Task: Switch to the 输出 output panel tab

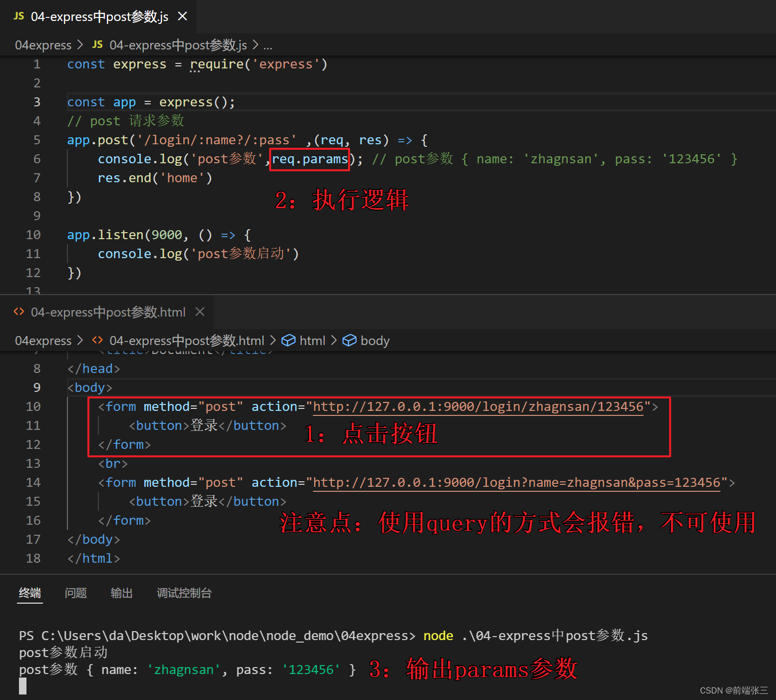Action: pos(122,593)
